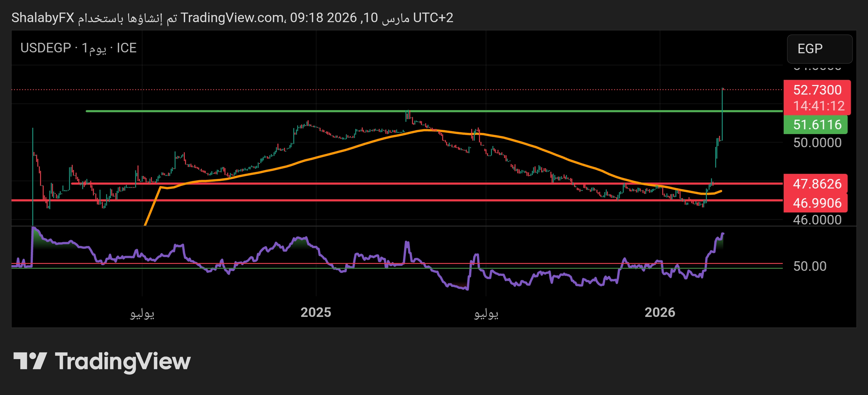This screenshot has width=868, height=395.
Task: Click the TradingView.com link in header
Action: pos(232,18)
